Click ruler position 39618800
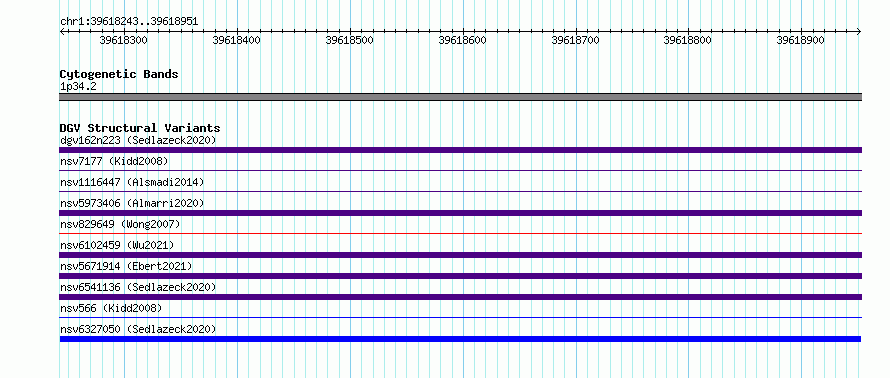The width and height of the screenshot is (890, 378). 688,40
